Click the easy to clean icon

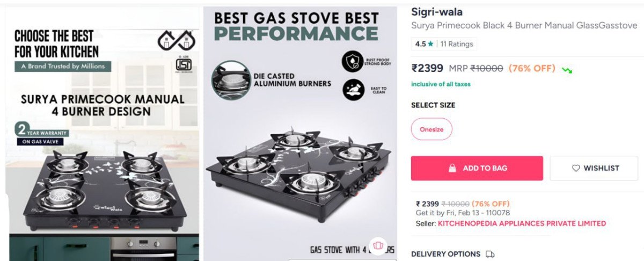[x=353, y=90]
